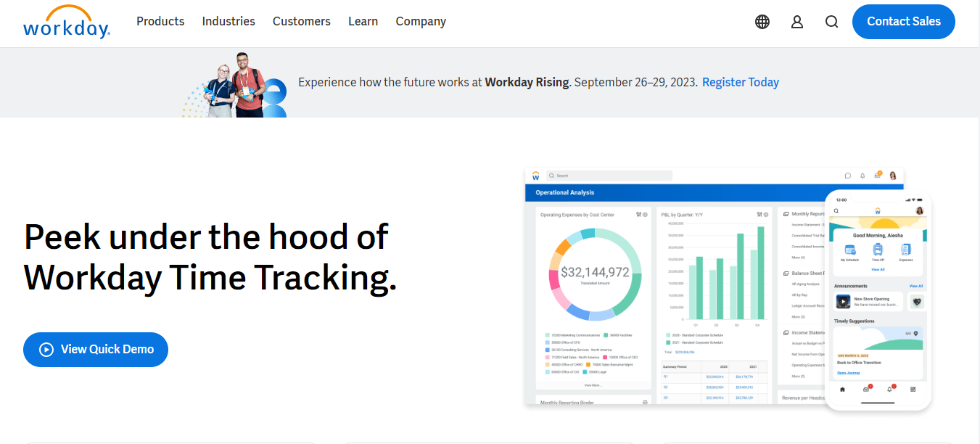The height and width of the screenshot is (444, 980).
Task: Click the search magnifier in the top navigation
Action: pos(831,22)
